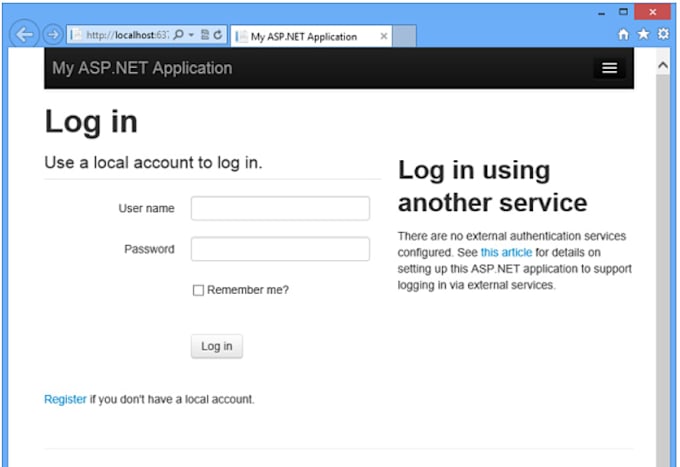Screen dimensions: 680x467
Task: Open the address bar dropdown arrow
Action: pyautogui.click(x=191, y=35)
